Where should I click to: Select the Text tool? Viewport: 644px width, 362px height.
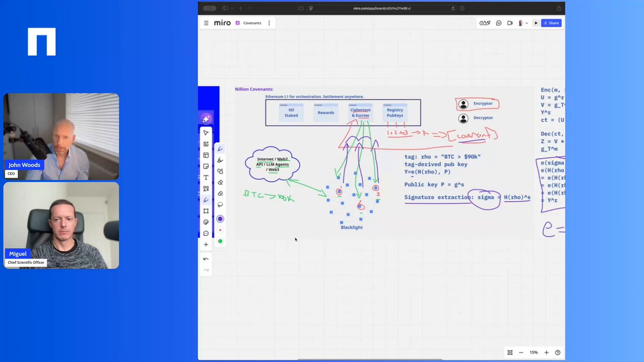pyautogui.click(x=206, y=178)
